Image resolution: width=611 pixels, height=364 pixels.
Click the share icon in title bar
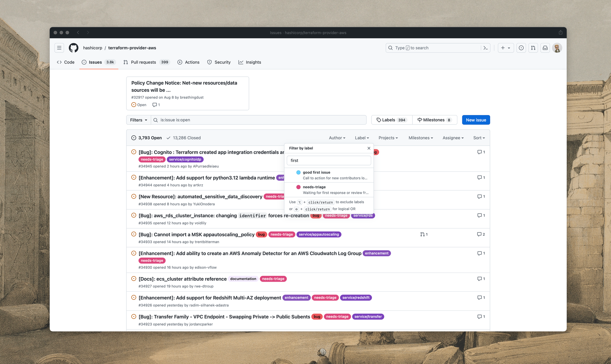click(560, 32)
